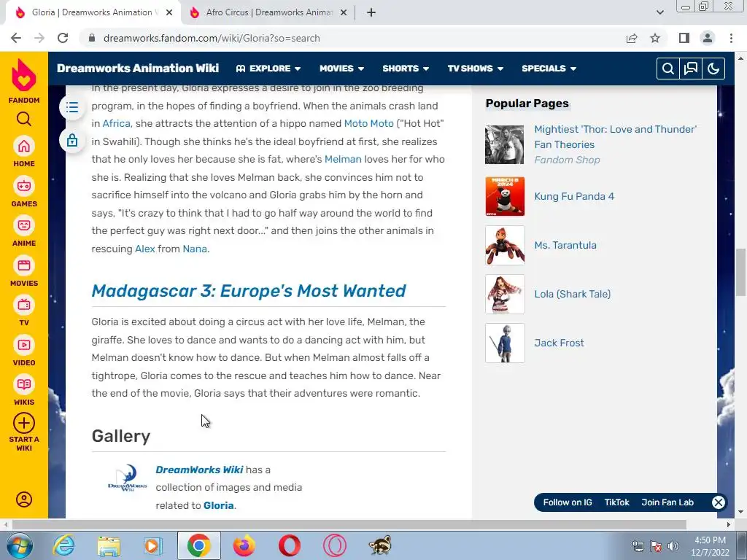Viewport: 747px width, 560px height.
Task: Close the Afro Circus tab
Action: point(343,12)
